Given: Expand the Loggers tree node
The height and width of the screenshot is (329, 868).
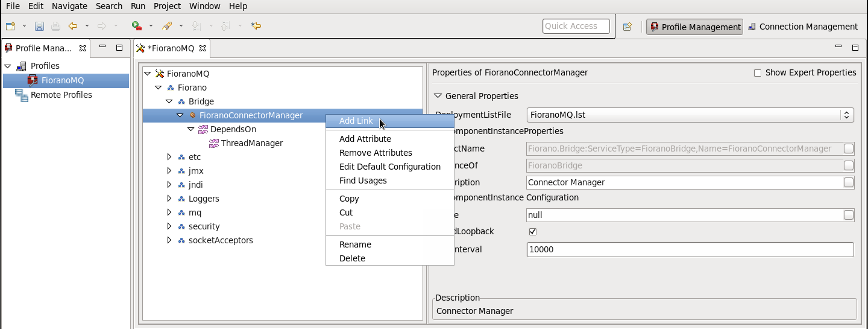Looking at the screenshot, I should (169, 199).
